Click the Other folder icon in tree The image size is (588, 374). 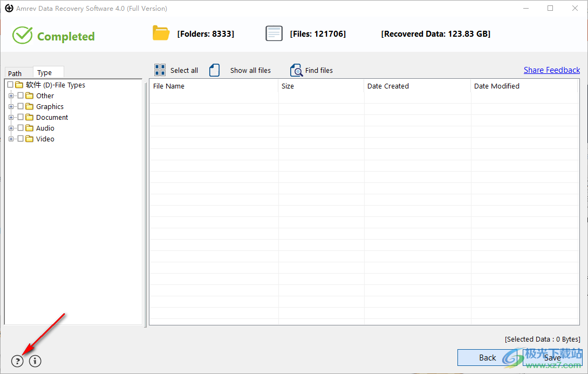pos(30,96)
